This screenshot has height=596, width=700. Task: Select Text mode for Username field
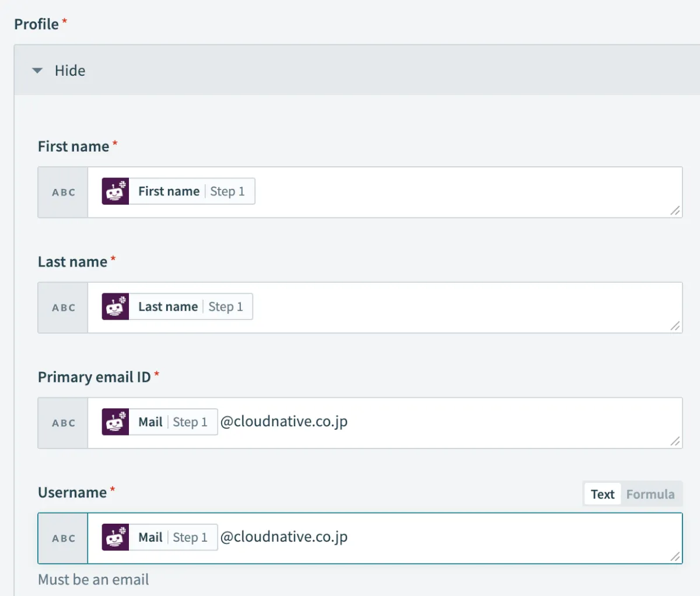pos(602,495)
